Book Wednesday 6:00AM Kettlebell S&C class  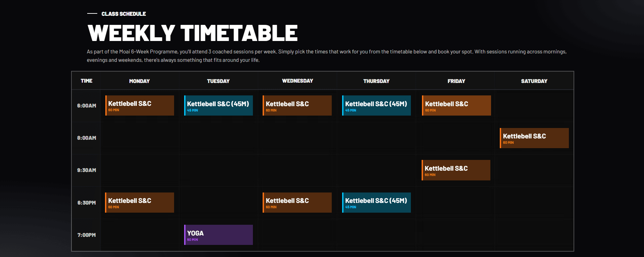click(x=297, y=105)
